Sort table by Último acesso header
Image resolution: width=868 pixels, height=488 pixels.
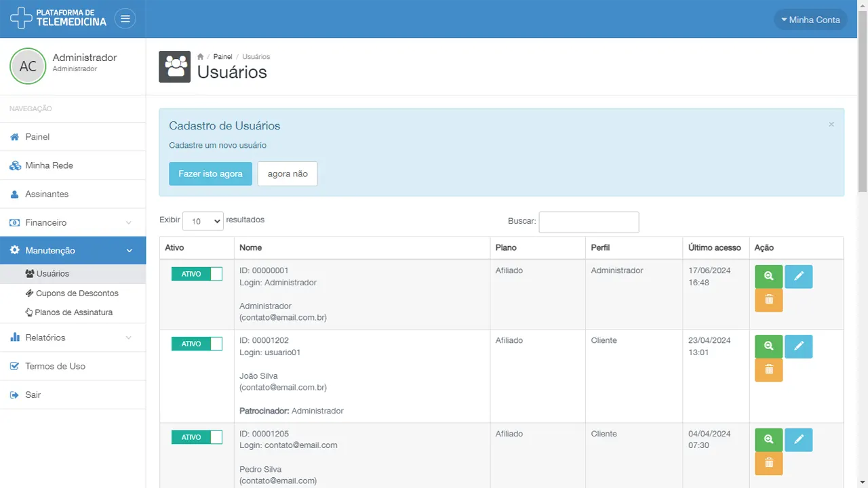click(716, 248)
